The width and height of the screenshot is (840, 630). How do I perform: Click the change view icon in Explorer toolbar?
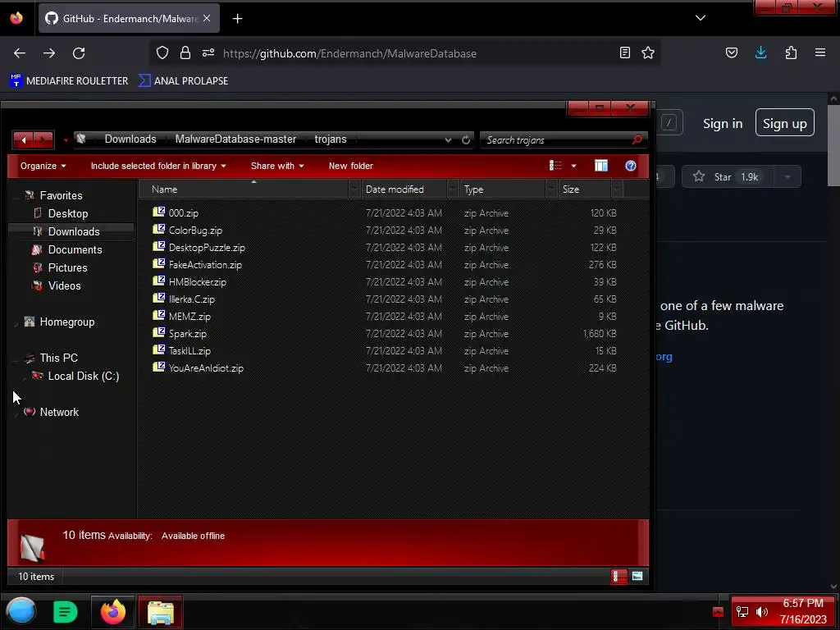pyautogui.click(x=555, y=166)
